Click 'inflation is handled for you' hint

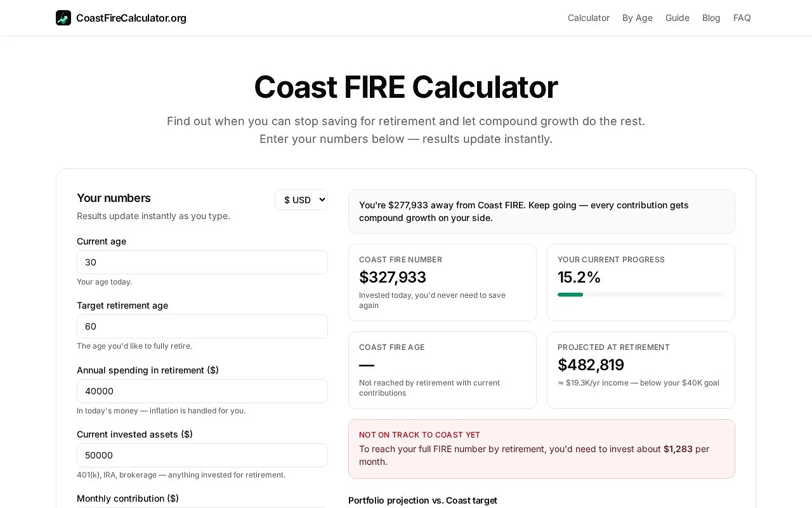[161, 411]
